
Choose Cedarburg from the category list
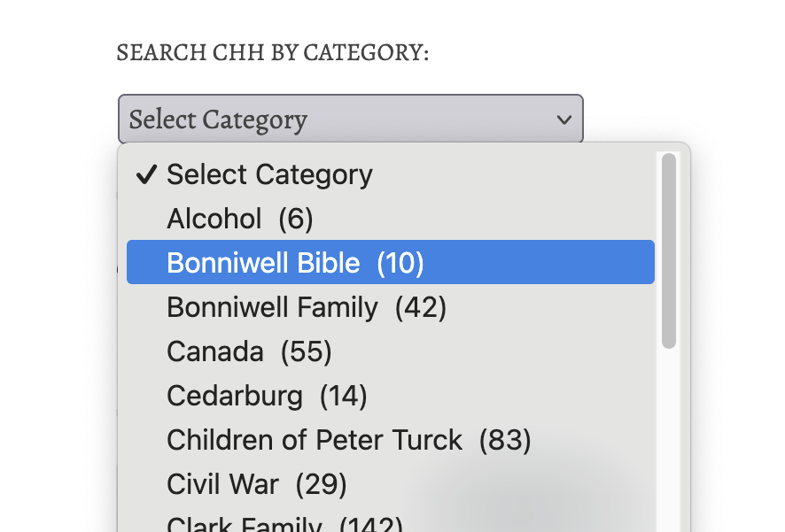(266, 396)
